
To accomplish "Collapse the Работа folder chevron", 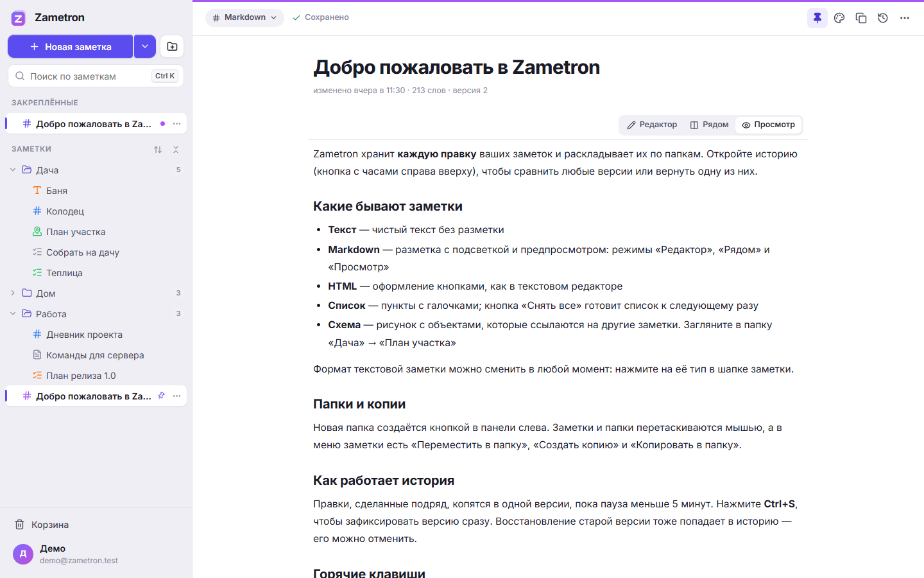I will (13, 314).
